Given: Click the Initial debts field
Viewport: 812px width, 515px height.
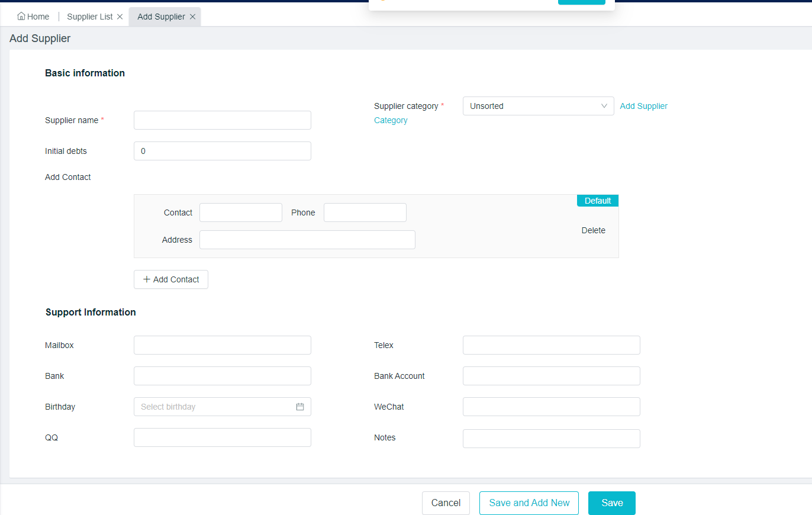Looking at the screenshot, I should (x=222, y=151).
